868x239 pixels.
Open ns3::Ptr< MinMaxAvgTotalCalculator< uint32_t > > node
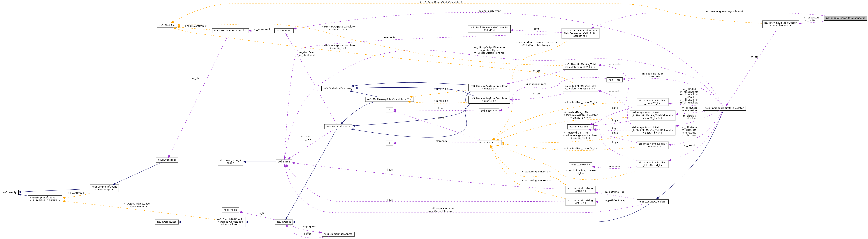click(580, 66)
